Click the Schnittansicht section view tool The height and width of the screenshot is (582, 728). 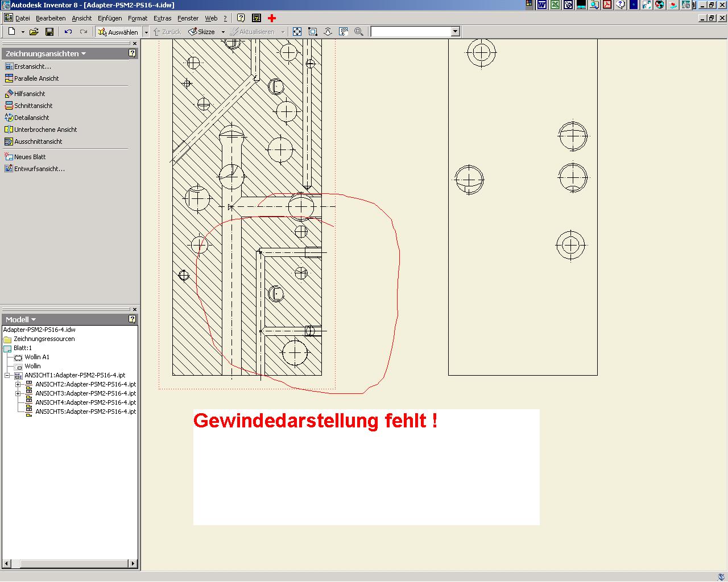[x=33, y=106]
